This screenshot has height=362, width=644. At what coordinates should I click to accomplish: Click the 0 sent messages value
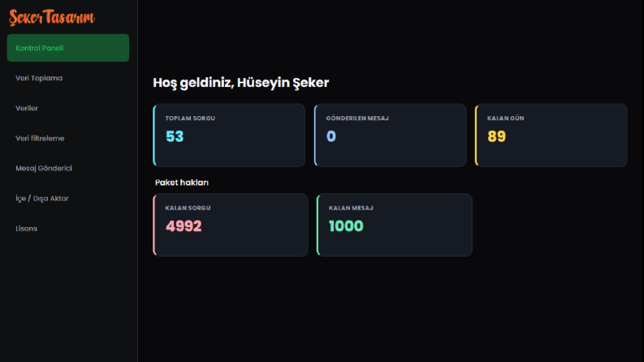(x=331, y=136)
